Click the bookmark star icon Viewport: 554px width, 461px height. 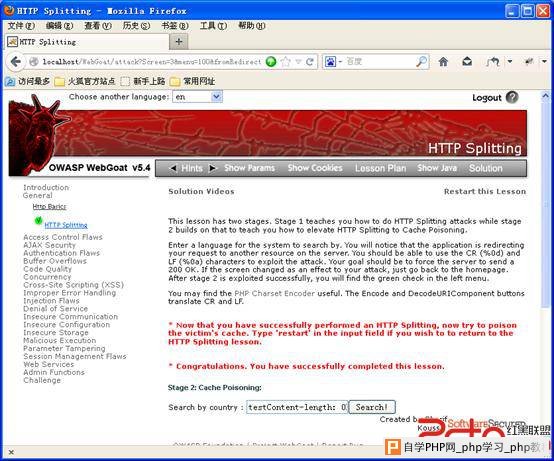[x=285, y=62]
